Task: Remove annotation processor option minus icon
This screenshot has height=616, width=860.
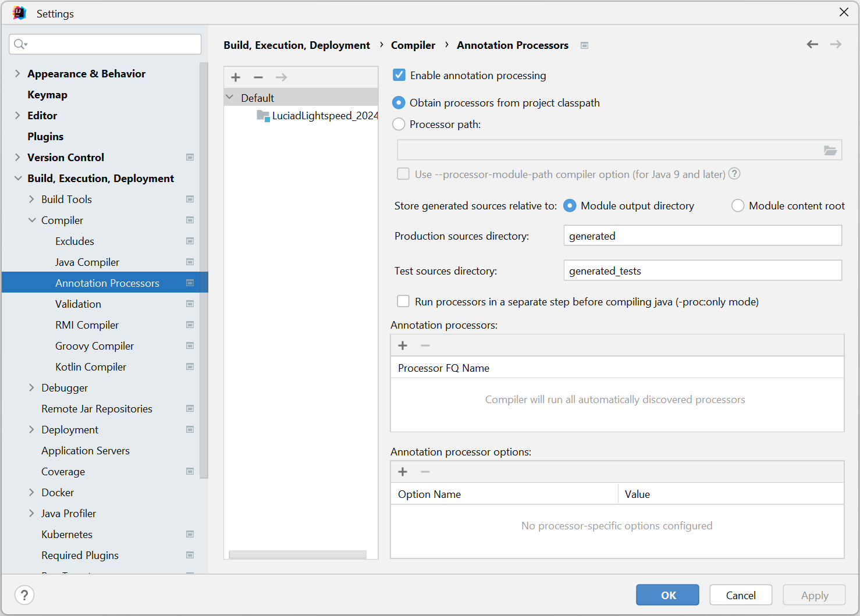Action: (425, 472)
